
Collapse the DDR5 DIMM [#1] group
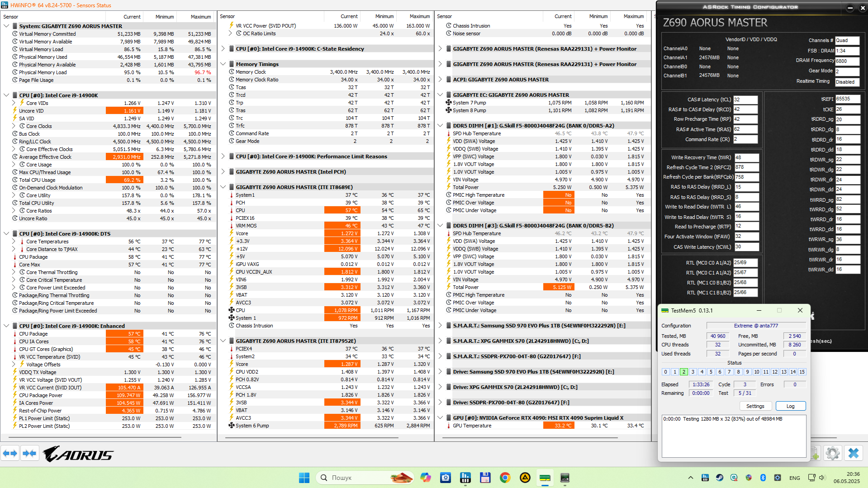pyautogui.click(x=440, y=126)
